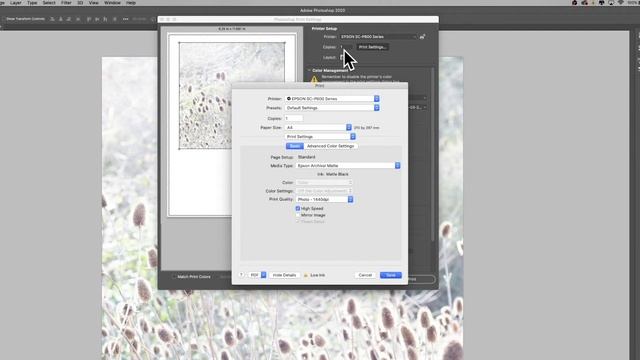640x360 pixels.
Task: Click the Hide Details button
Action: point(284,275)
